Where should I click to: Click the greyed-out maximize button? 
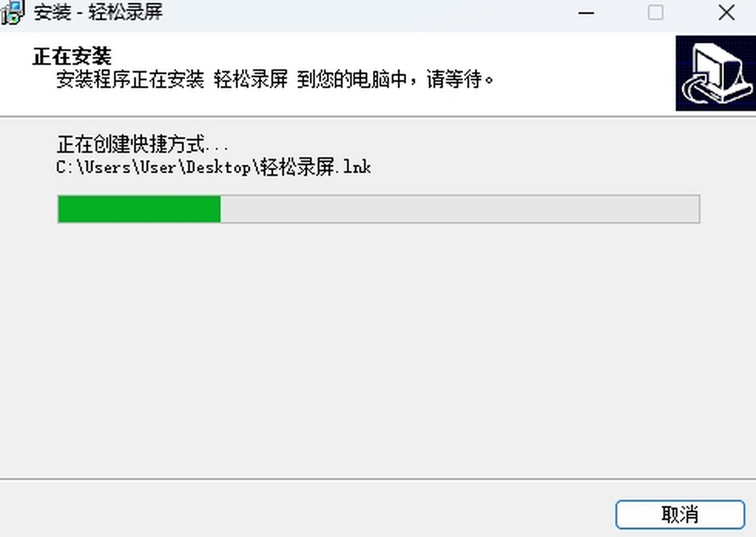[x=656, y=13]
